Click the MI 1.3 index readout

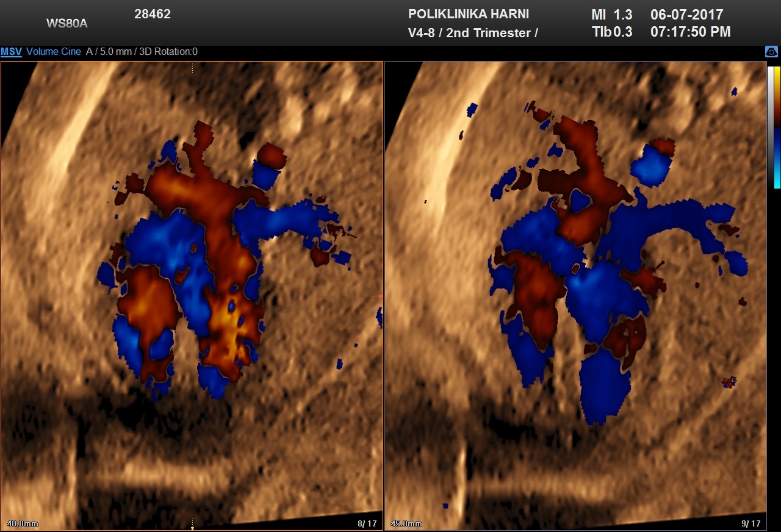point(612,15)
